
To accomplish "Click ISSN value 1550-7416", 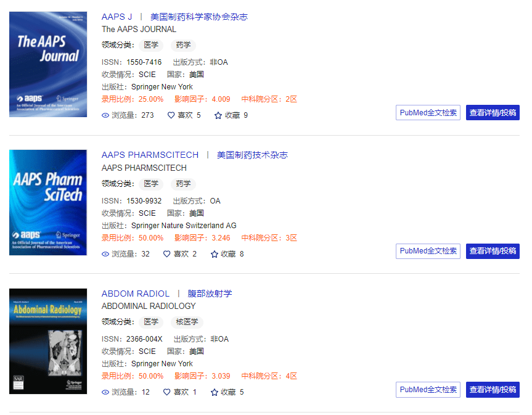I will tap(144, 62).
